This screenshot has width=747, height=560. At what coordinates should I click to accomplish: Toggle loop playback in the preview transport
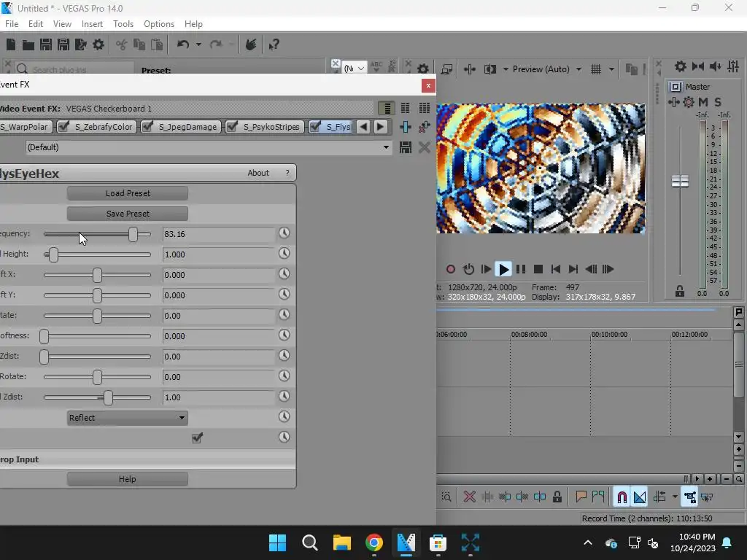click(x=468, y=269)
